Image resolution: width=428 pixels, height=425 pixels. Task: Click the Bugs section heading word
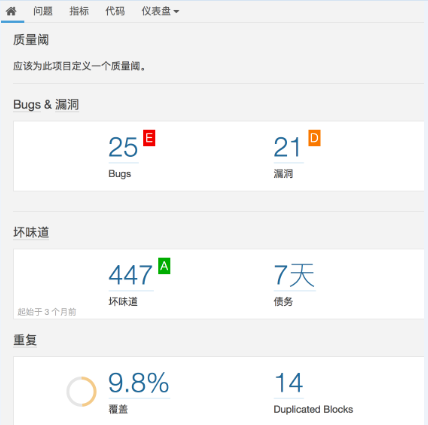(x=27, y=105)
